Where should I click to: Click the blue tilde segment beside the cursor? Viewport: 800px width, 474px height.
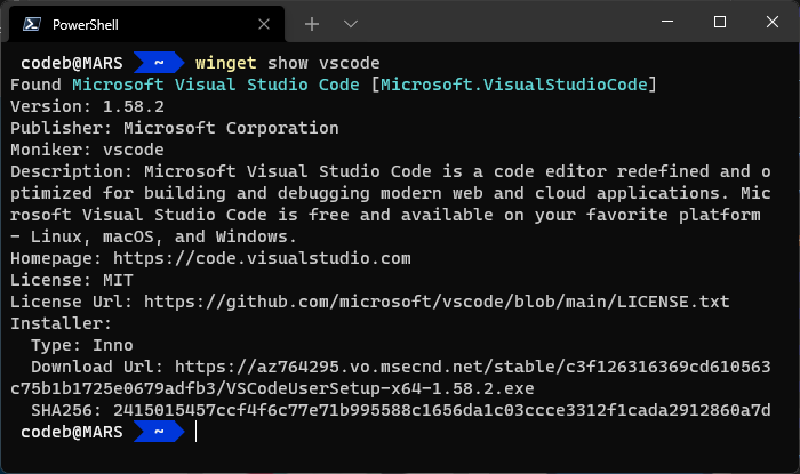(158, 431)
